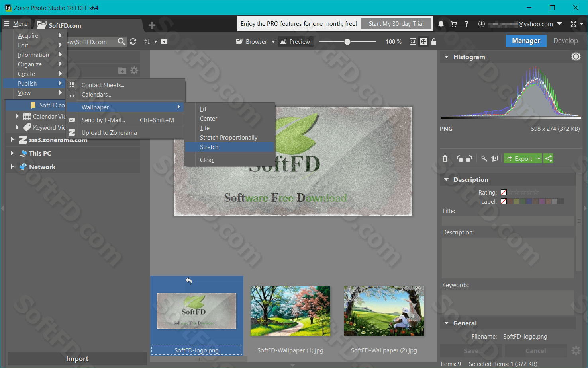Create a new folder via toolbar icon
The image size is (588, 368).
tap(164, 41)
